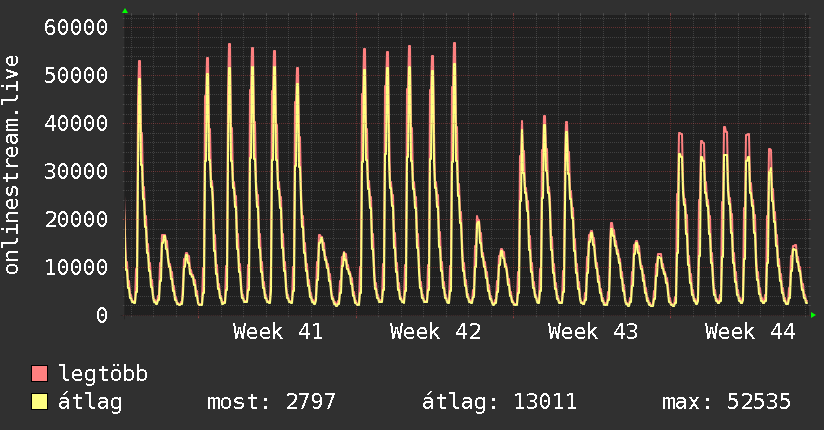Click the yellow átlag legend color swatch

coord(39,402)
